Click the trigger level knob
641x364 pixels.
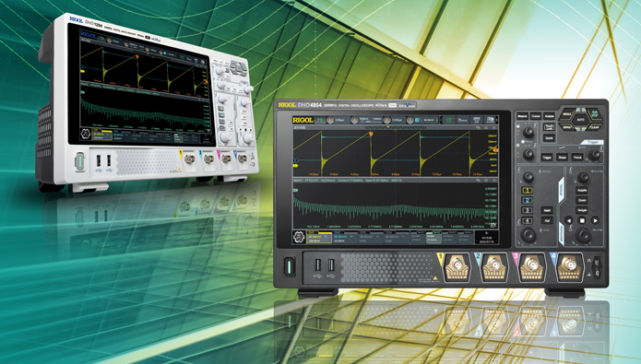coord(594,155)
